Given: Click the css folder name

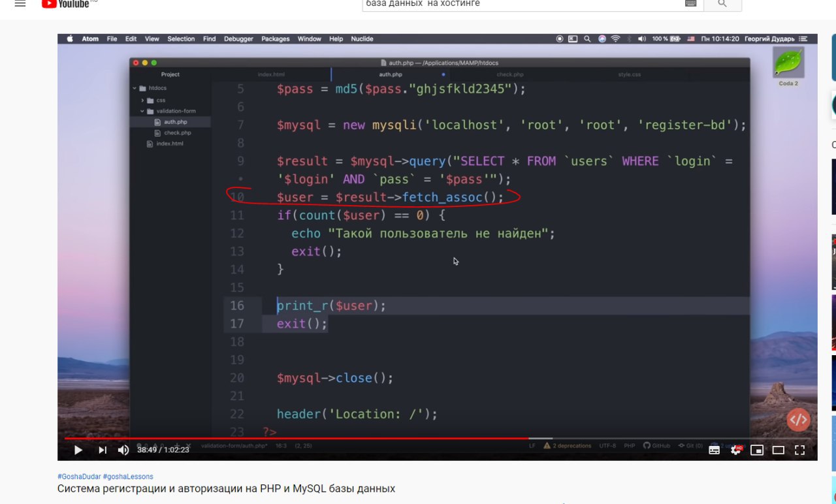Looking at the screenshot, I should point(161,101).
